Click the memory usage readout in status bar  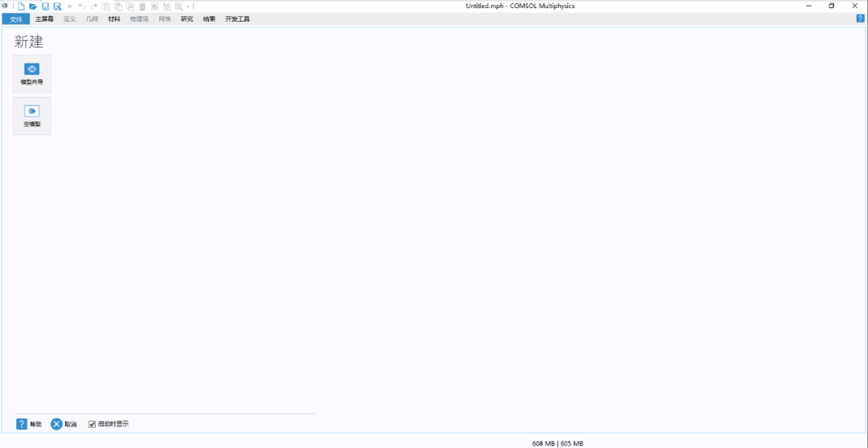[x=558, y=443]
